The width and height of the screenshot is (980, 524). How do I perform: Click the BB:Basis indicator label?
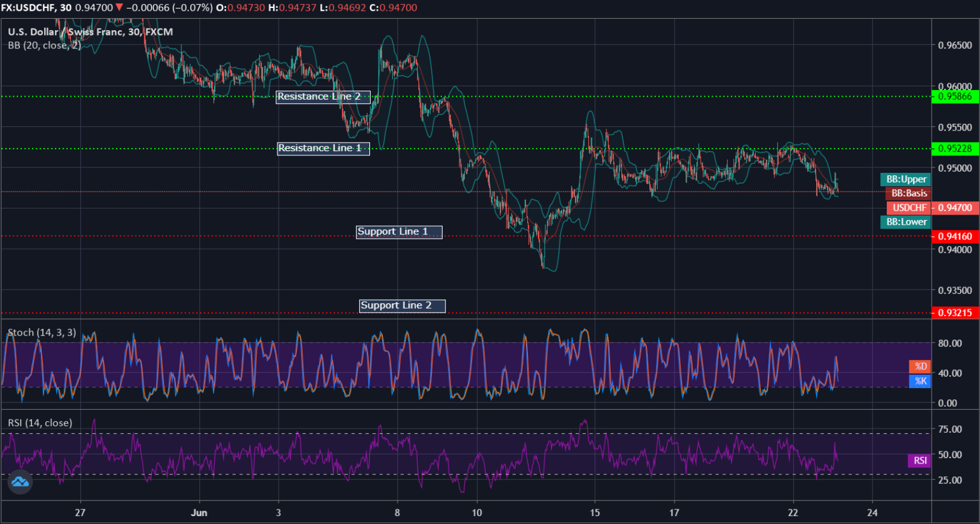tap(908, 193)
